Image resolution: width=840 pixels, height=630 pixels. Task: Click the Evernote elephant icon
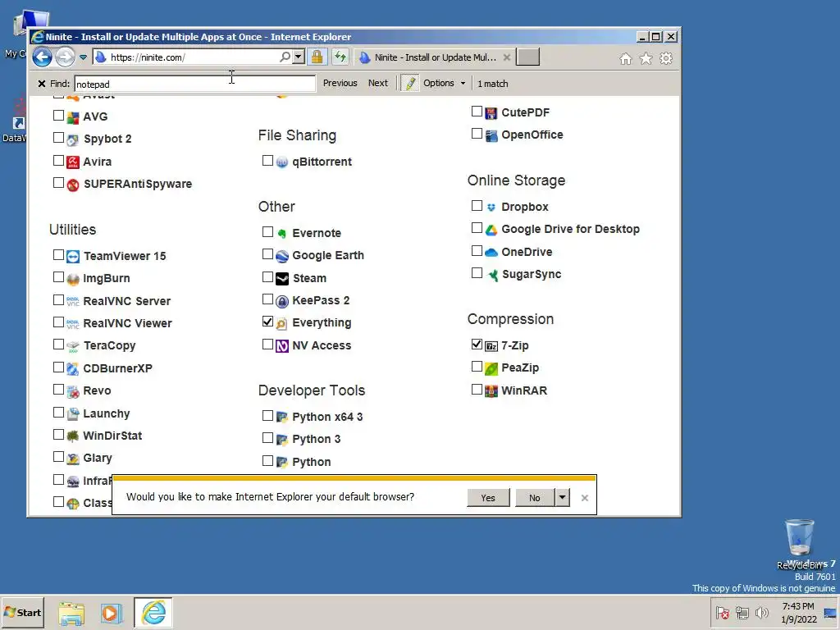pyautogui.click(x=282, y=233)
